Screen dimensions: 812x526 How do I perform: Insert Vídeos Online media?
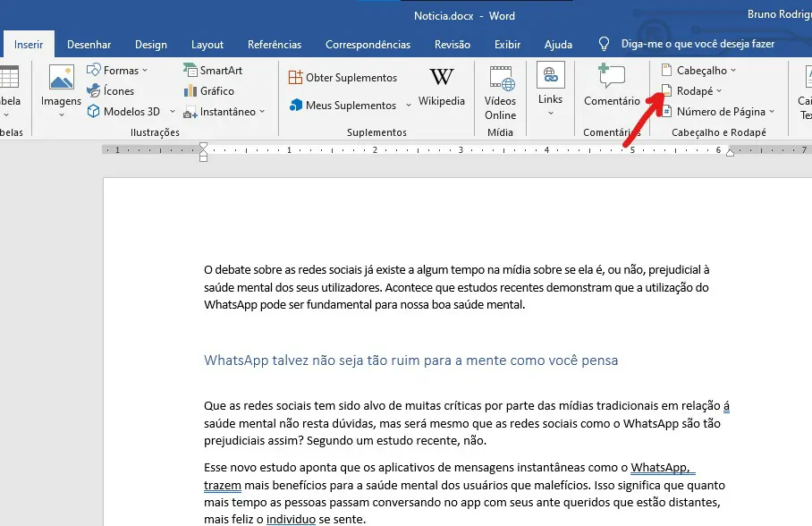pos(500,93)
